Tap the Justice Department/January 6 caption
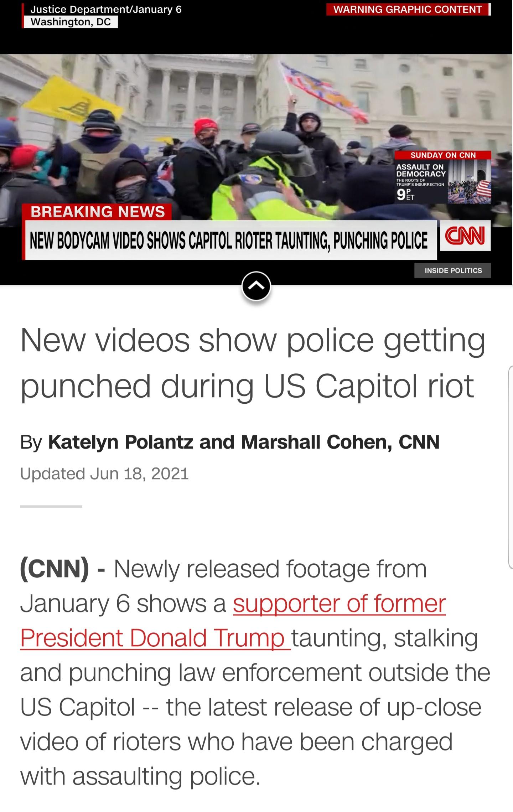Screen dimensions: 513x812 [x=106, y=9]
